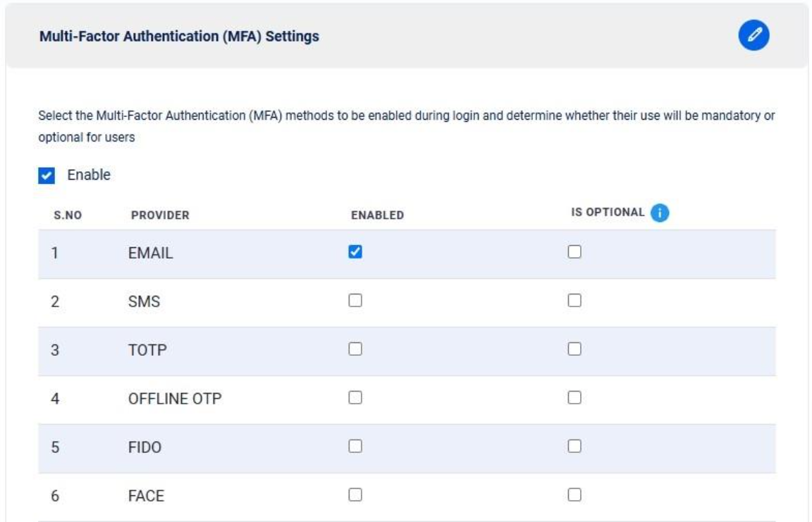
Task: Mark EMAIL provider as optional
Action: coord(574,252)
